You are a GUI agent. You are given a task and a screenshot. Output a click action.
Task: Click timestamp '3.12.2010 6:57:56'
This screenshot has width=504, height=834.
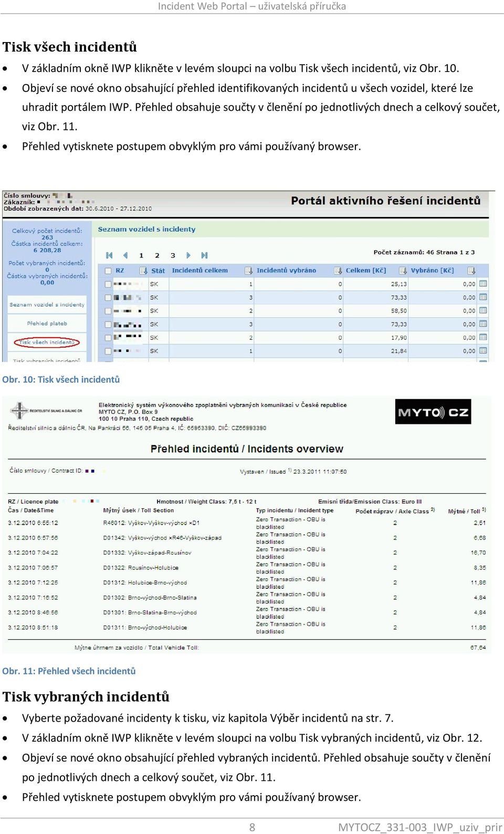(x=33, y=538)
